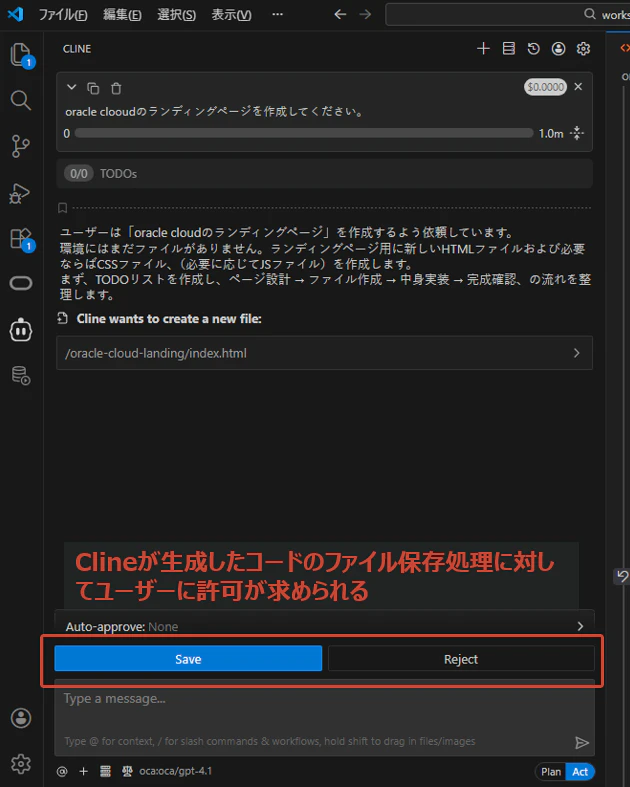630x787 pixels.
Task: Open the server icon below message input
Action: point(105,771)
